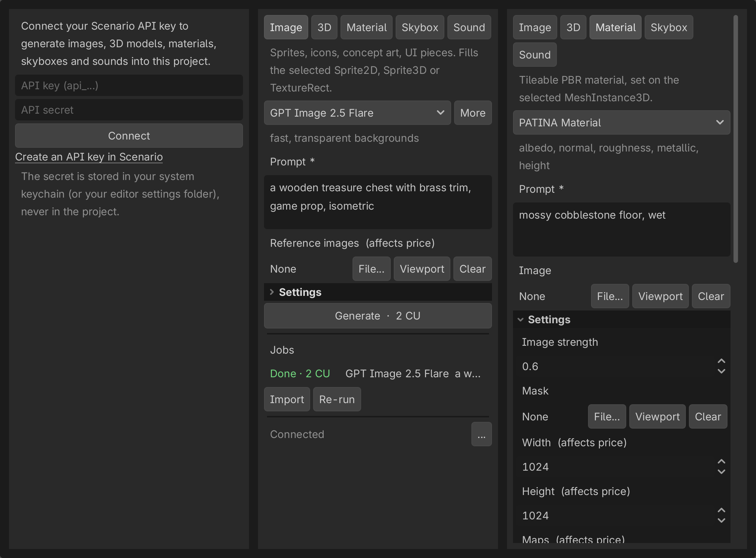Collapse the expanded Settings section in the right panel
756x558 pixels.
pos(622,319)
